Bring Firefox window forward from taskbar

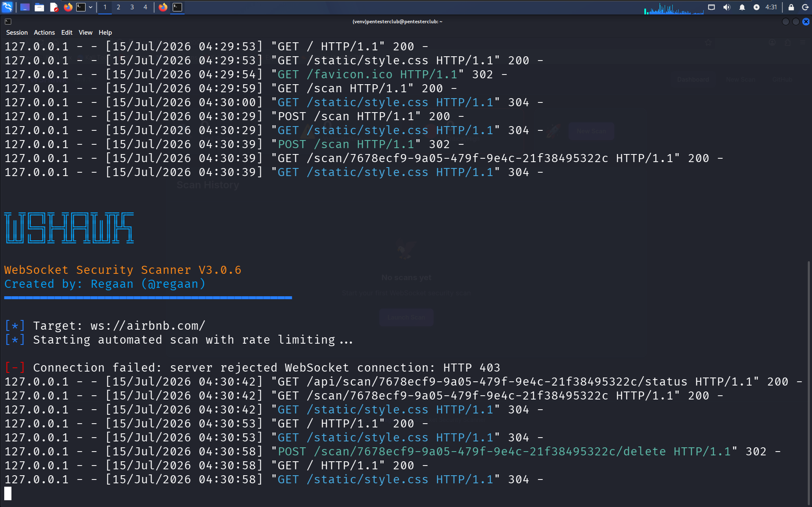coord(163,7)
